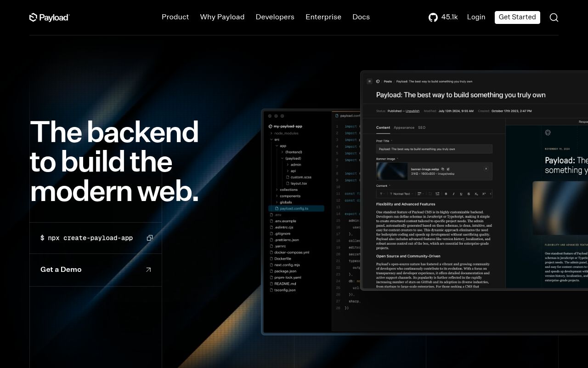This screenshot has height=368, width=588.
Task: Open the Developers menu
Action: point(275,17)
